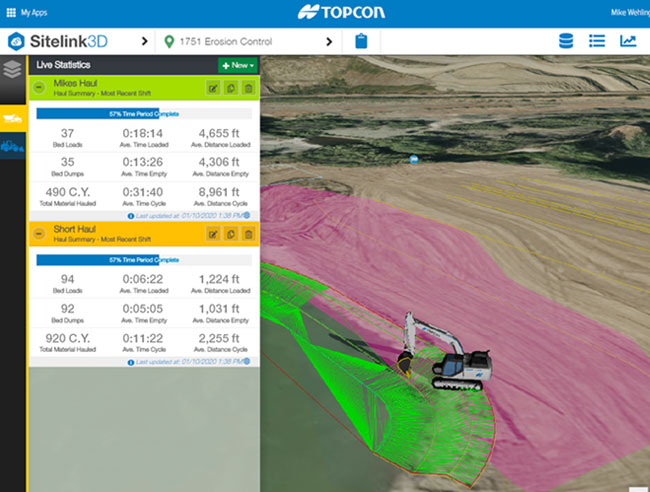Select the blue excavator sidebar tab
Screen dimensions: 650x492
[x=13, y=147]
